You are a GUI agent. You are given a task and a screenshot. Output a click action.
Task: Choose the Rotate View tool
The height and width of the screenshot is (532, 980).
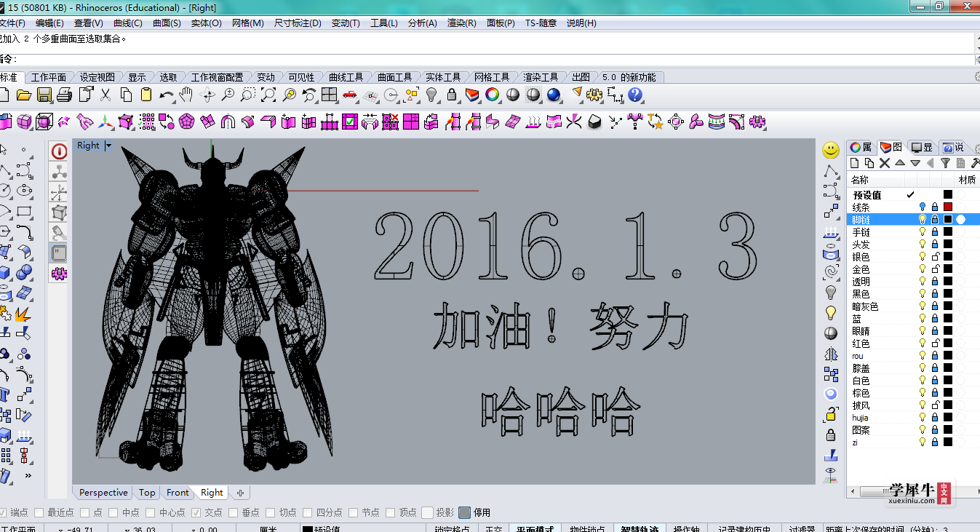207,95
